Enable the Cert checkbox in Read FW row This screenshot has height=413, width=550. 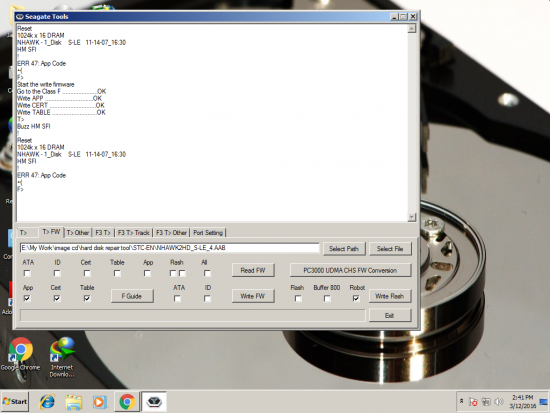pyautogui.click(x=87, y=273)
